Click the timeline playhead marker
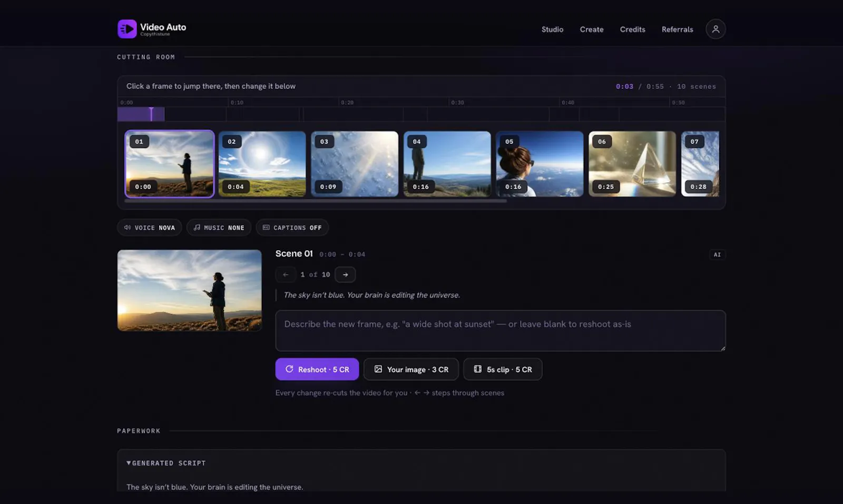The width and height of the screenshot is (843, 504). pos(151,114)
